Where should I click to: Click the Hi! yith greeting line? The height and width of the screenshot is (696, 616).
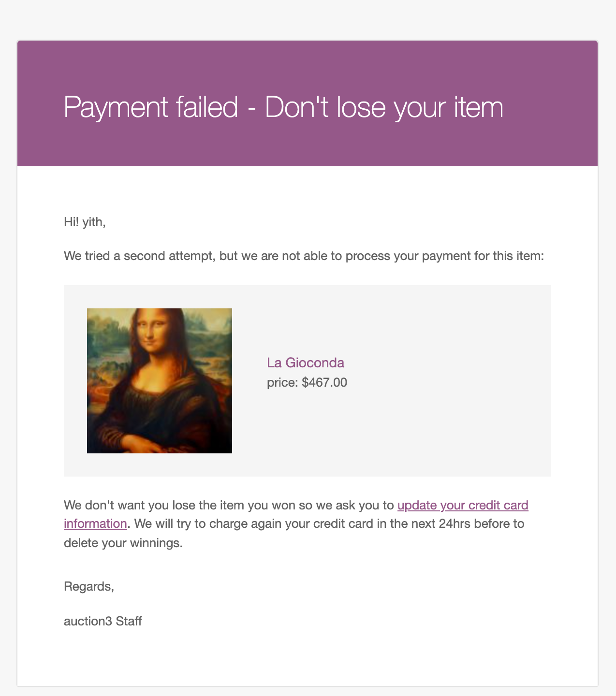[x=85, y=222]
